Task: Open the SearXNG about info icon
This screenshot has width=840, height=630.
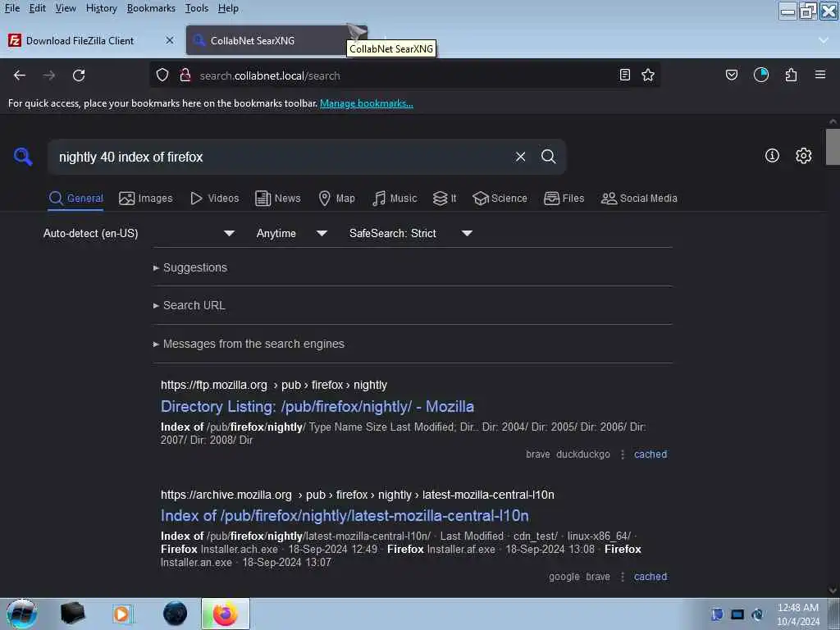Action: click(772, 156)
